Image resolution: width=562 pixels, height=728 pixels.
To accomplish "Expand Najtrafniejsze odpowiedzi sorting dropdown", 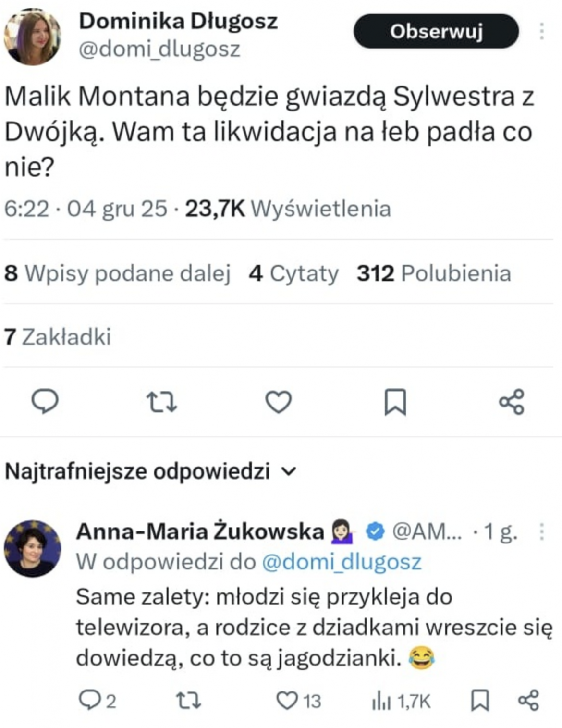I will (289, 471).
